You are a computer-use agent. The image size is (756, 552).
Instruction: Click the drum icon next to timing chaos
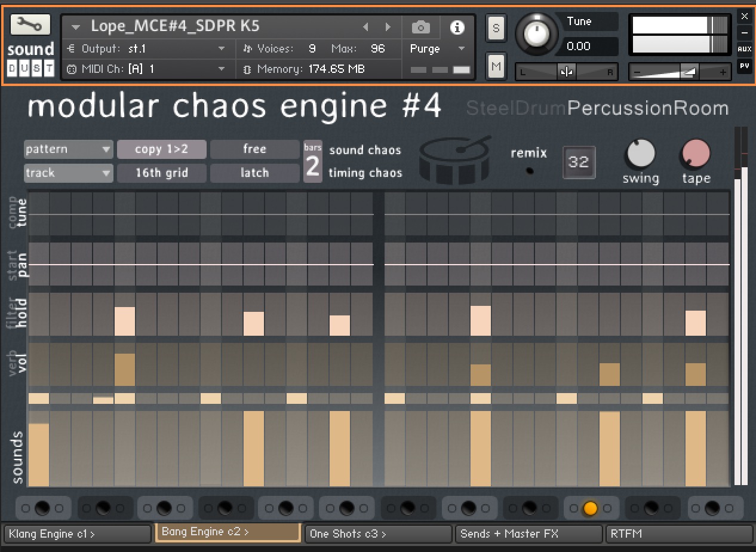455,161
